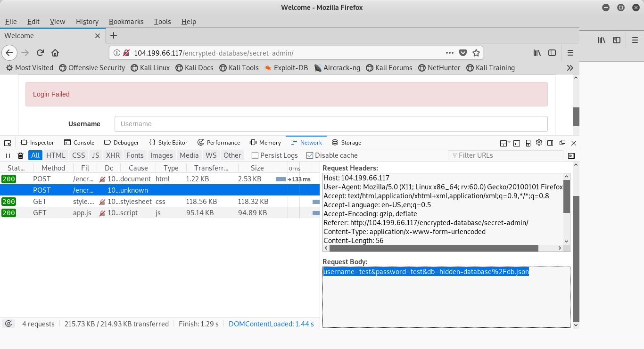Screen dimensions: 644x349
Task: Reload the current page
Action: pyautogui.click(x=41, y=53)
